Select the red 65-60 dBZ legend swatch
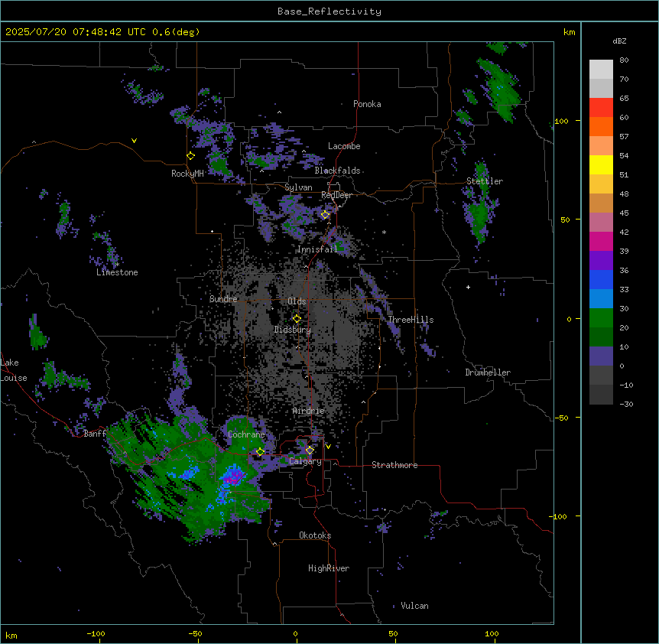Image resolution: width=659 pixels, height=644 pixels. point(601,108)
